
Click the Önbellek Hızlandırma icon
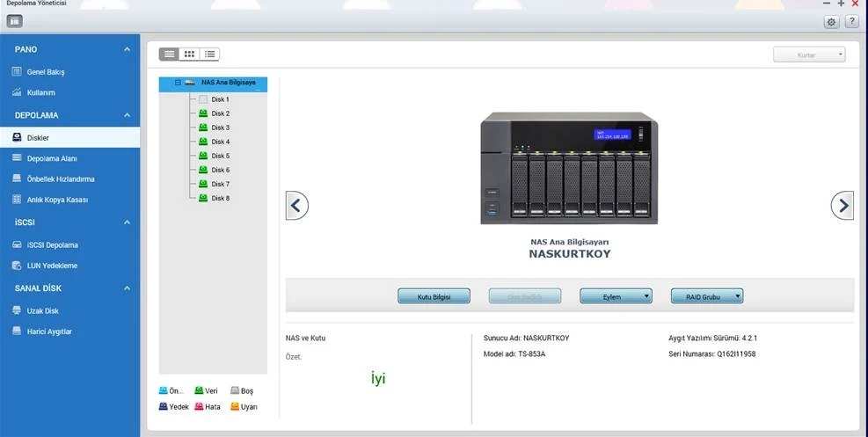(17, 178)
